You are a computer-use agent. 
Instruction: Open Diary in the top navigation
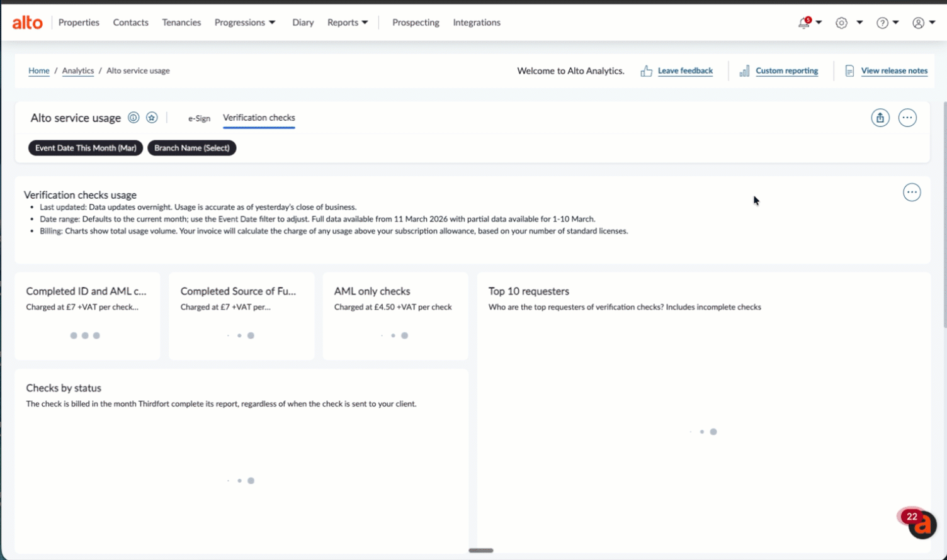click(x=303, y=23)
